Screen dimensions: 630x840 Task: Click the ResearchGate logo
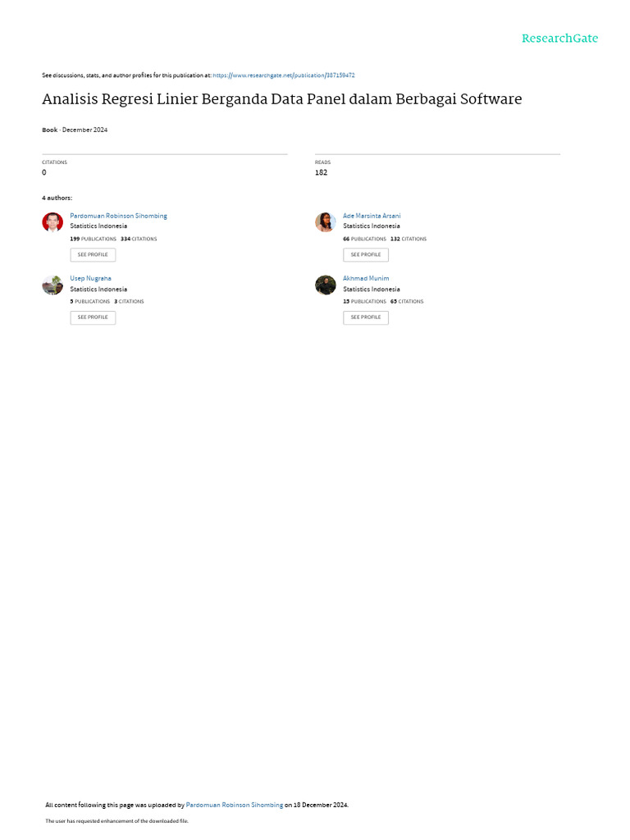coord(559,38)
